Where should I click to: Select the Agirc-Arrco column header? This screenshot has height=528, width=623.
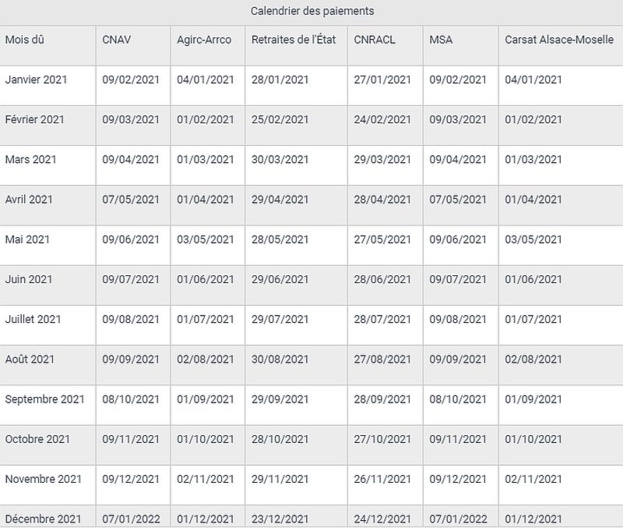pyautogui.click(x=203, y=40)
